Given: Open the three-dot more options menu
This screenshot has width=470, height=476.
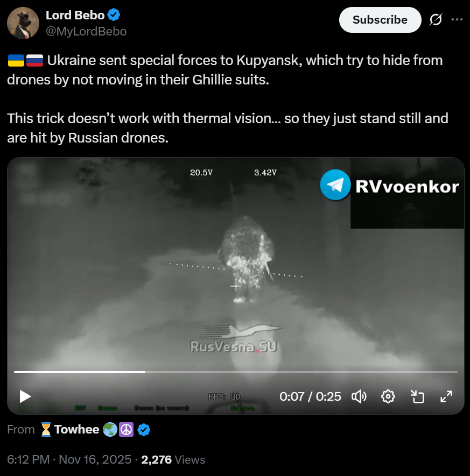Looking at the screenshot, I should coord(457,20).
